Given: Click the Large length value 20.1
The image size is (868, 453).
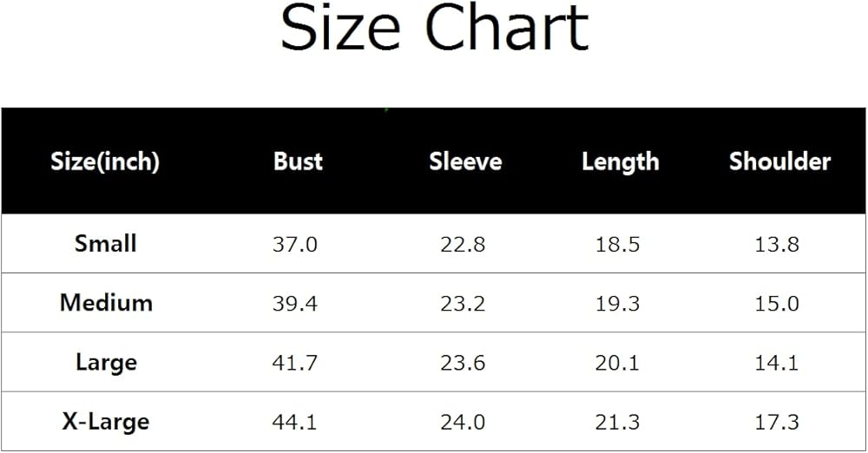Looking at the screenshot, I should [x=617, y=363].
